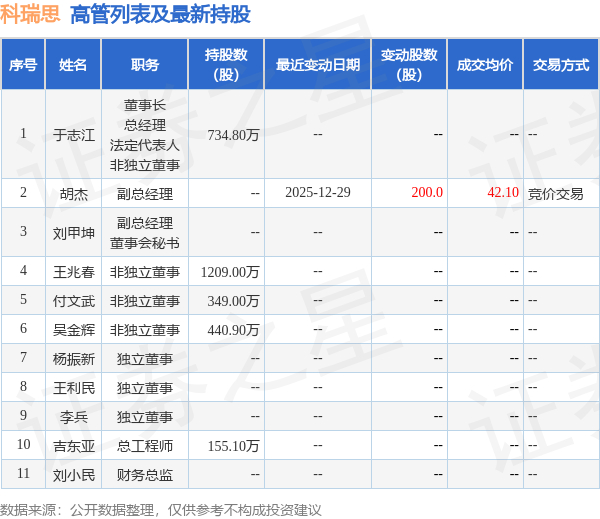The height and width of the screenshot is (519, 600).
Task: Click 法定代表人 in 于志江's positions
Action: 145,145
